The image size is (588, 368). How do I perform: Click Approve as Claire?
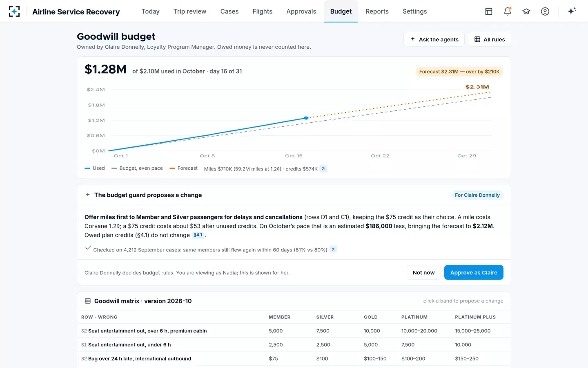pyautogui.click(x=474, y=272)
